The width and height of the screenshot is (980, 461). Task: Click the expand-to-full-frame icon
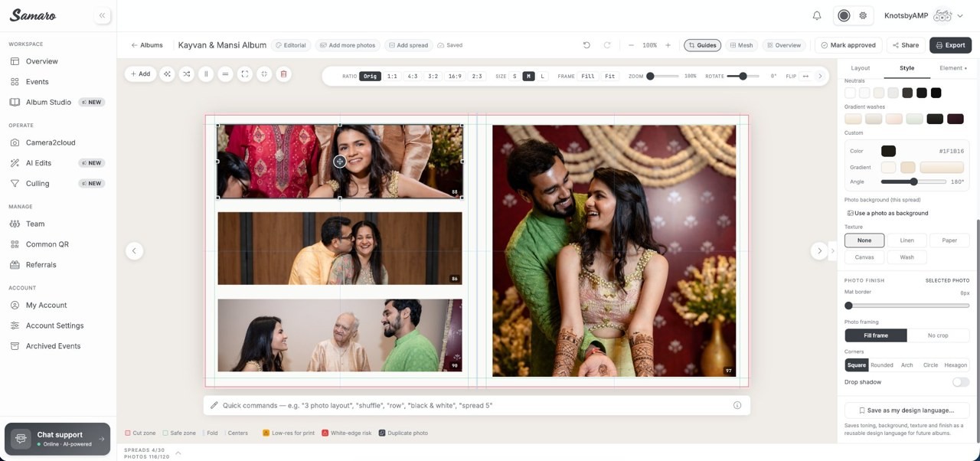(244, 74)
